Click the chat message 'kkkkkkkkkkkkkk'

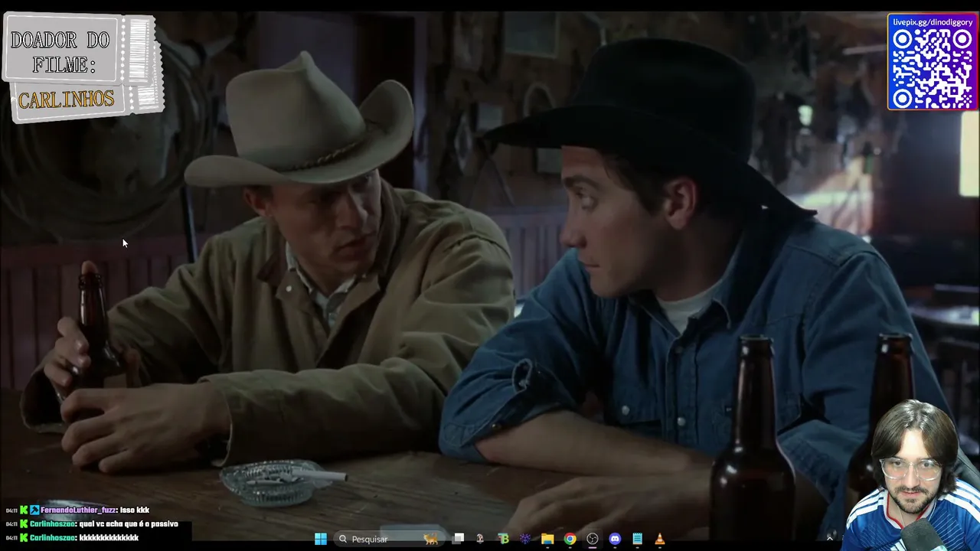[x=109, y=537]
